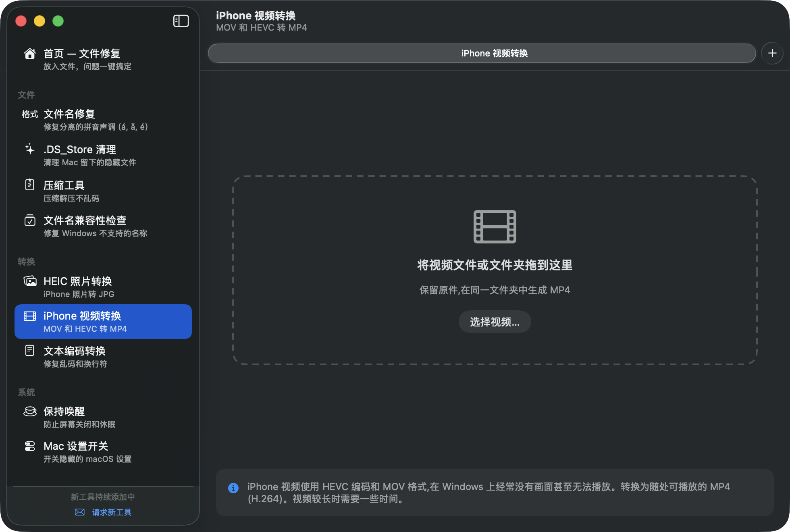Viewport: 790px width, 532px height.
Task: Click the blue info icon in the note
Action: point(233,488)
